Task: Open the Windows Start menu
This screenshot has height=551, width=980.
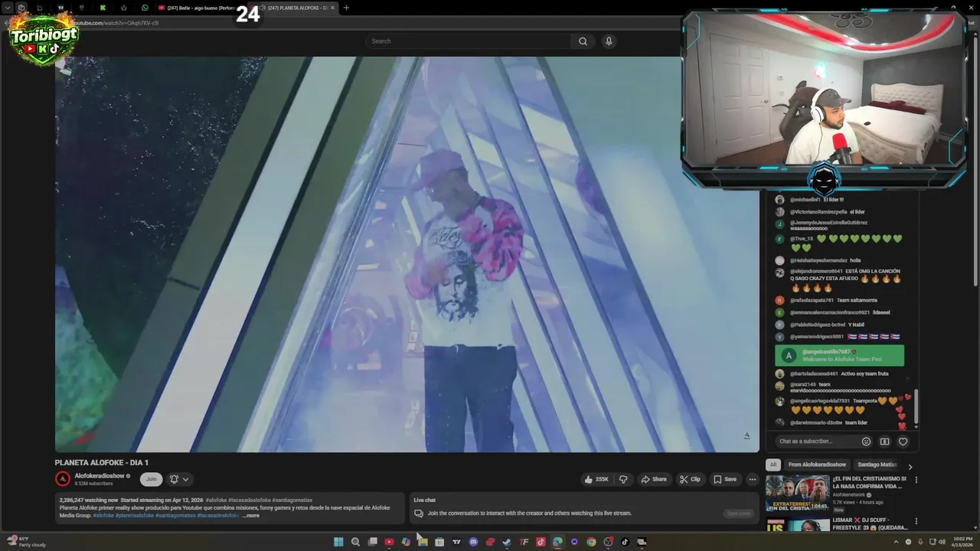Action: 338,542
